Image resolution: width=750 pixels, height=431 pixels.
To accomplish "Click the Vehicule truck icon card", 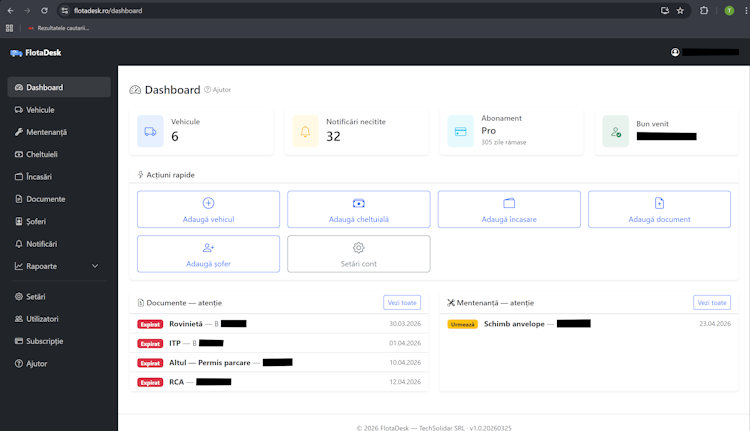I will point(150,131).
